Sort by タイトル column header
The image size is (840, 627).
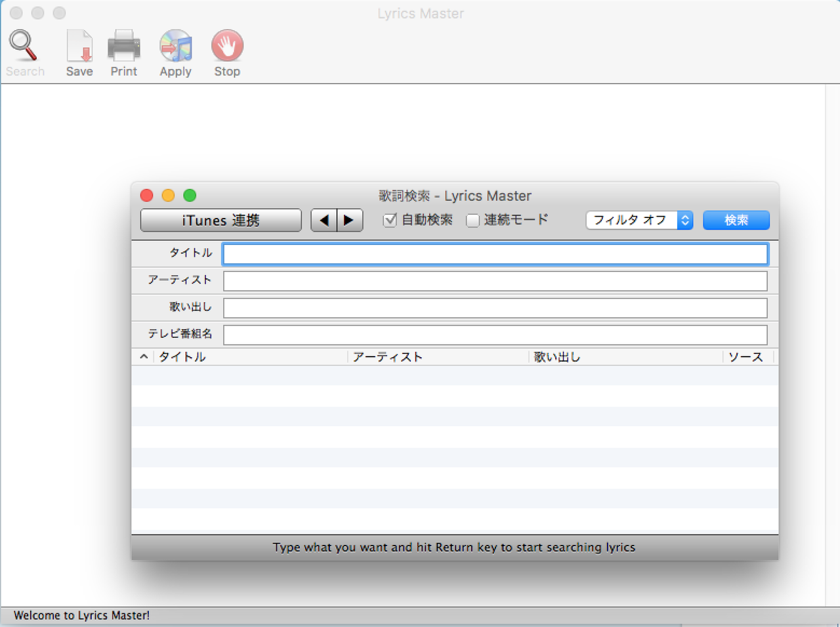(x=251, y=357)
